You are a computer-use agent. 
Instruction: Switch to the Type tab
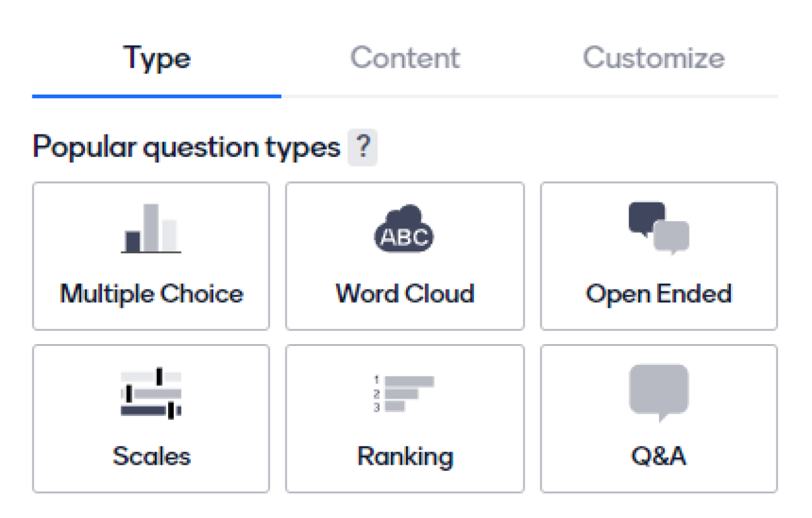[x=157, y=58]
